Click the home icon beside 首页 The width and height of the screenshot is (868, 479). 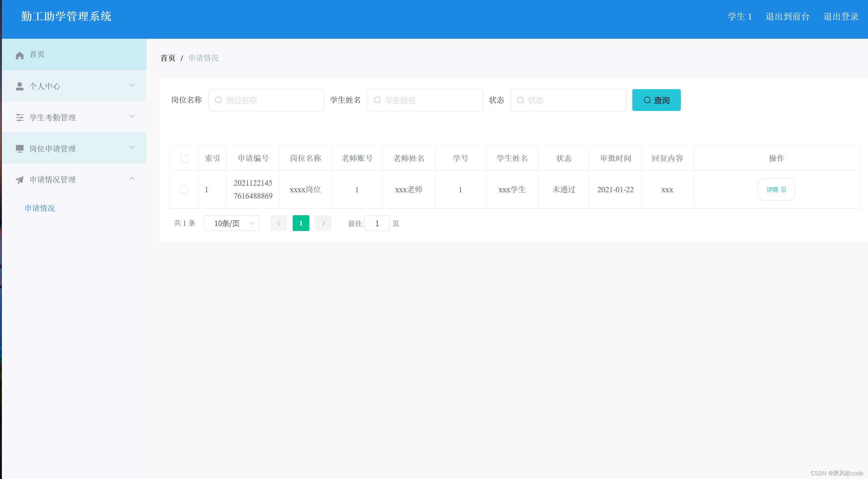(19, 55)
